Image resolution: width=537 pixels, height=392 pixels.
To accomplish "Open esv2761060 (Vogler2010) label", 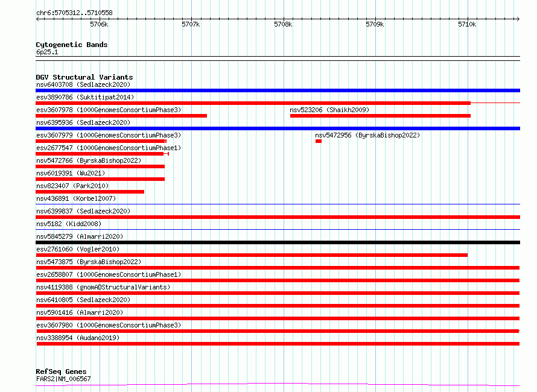I will point(78,249).
